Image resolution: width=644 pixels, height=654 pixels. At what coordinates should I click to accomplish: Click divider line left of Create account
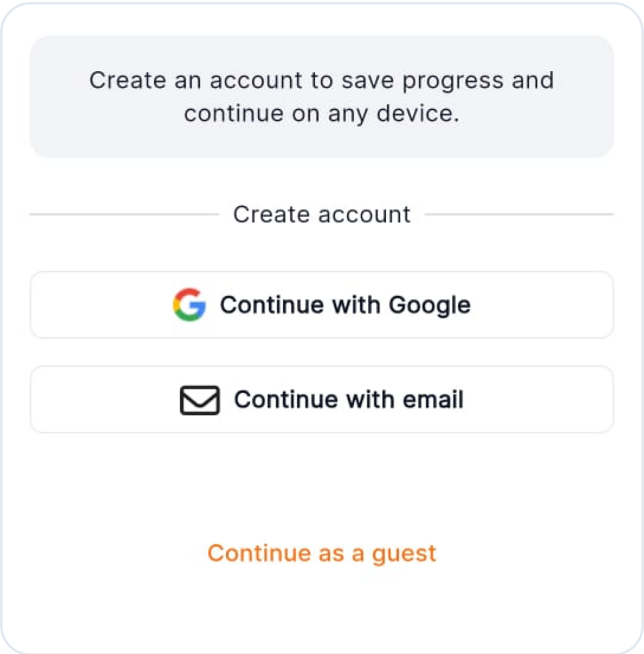pyautogui.click(x=125, y=215)
